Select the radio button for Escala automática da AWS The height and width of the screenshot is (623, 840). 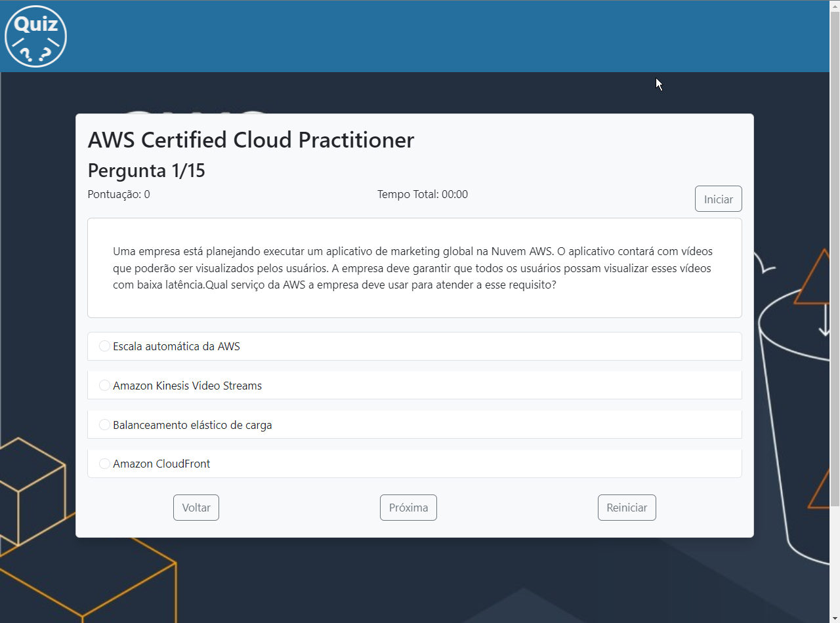[x=104, y=346]
